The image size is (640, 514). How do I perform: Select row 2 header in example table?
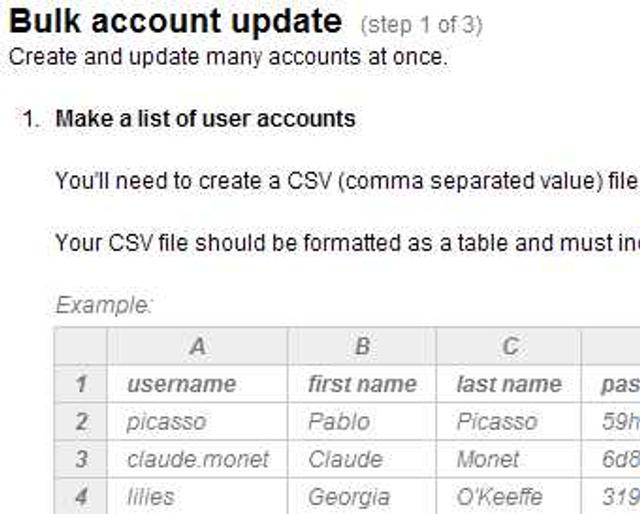(81, 422)
